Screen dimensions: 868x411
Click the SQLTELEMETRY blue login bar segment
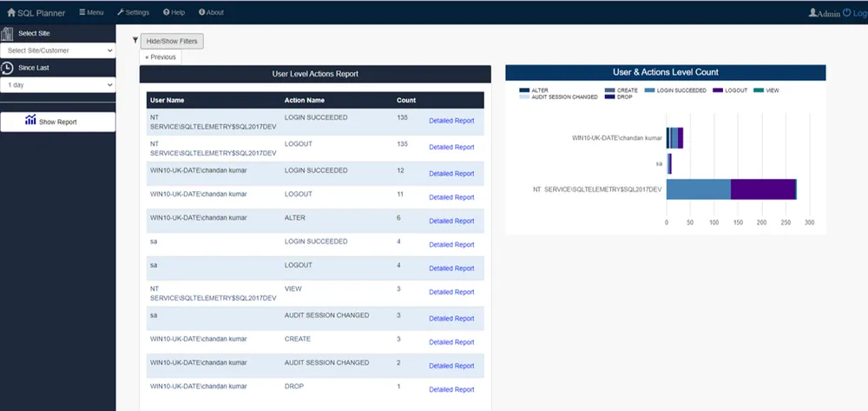pos(699,189)
